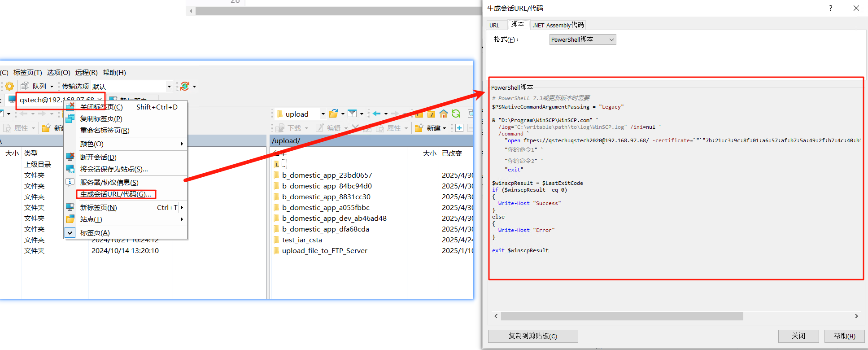This screenshot has width=868, height=350.
Task: Click the blue plus select-files icon
Action: tap(459, 128)
